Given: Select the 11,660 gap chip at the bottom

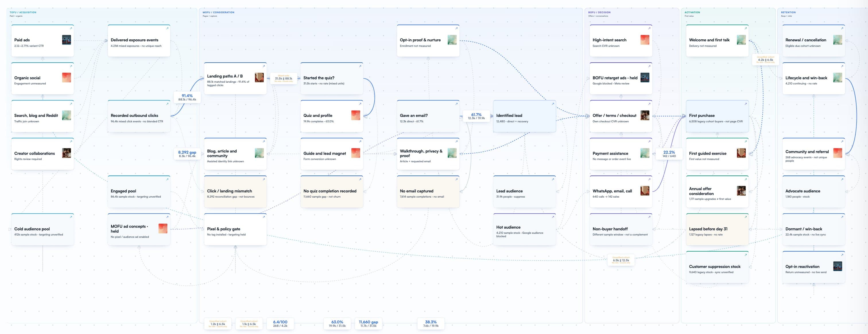Looking at the screenshot, I should pyautogui.click(x=368, y=324).
